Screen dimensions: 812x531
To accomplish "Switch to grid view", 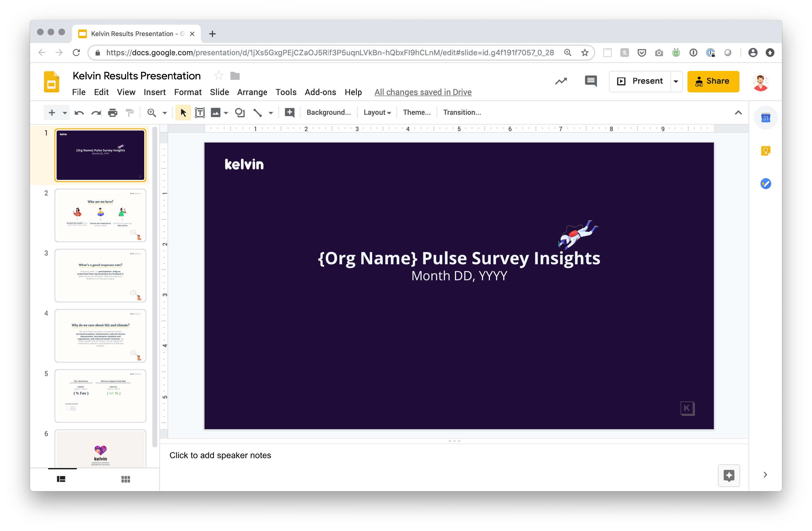I will click(x=126, y=479).
